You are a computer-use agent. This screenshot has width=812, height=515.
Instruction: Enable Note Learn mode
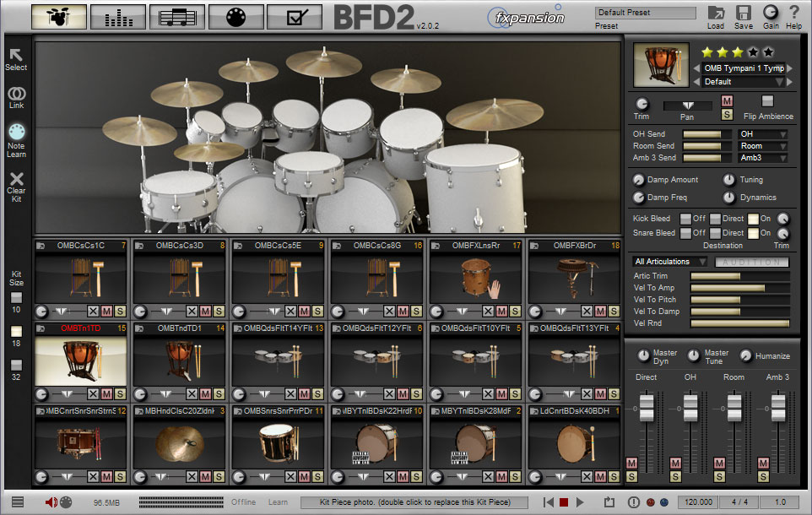tap(16, 132)
